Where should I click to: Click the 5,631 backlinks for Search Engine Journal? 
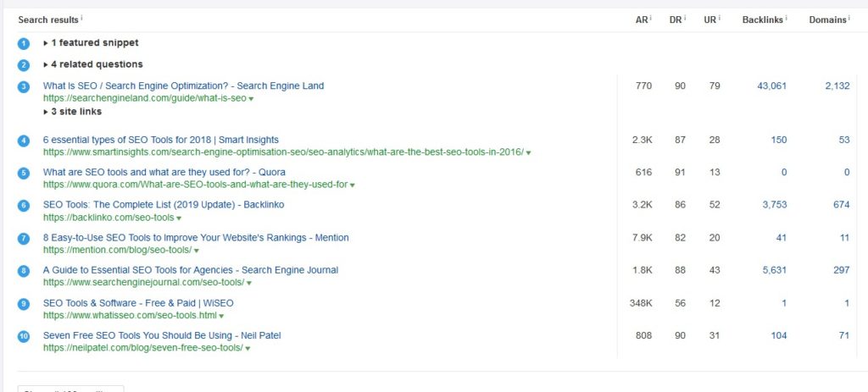pos(772,270)
